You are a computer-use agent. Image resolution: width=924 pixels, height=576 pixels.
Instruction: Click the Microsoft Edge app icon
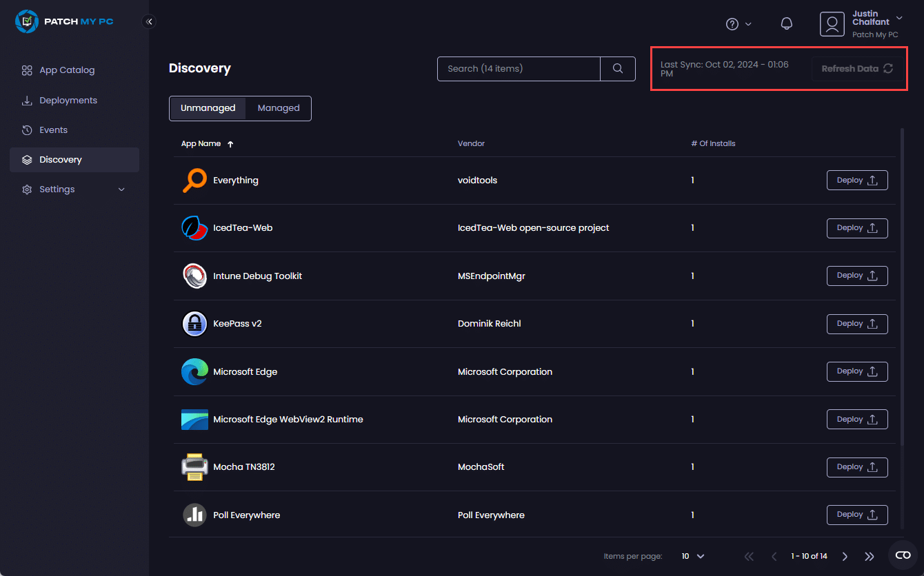[194, 372]
